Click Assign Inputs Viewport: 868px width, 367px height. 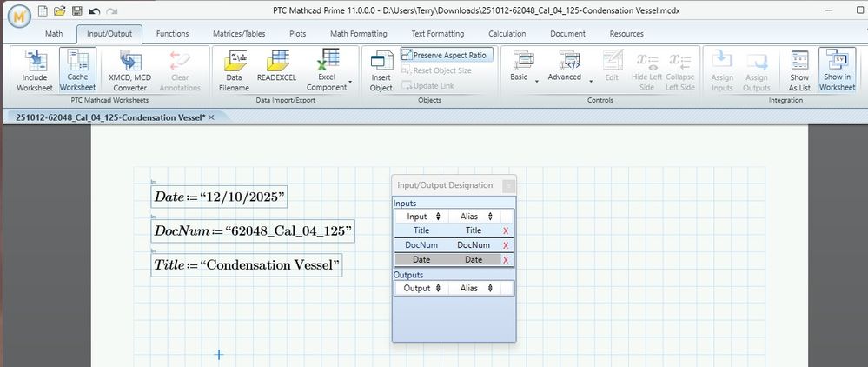pyautogui.click(x=722, y=70)
